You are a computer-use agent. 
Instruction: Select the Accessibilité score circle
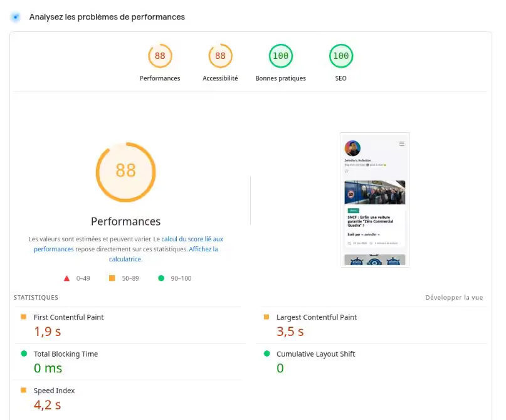tap(220, 55)
